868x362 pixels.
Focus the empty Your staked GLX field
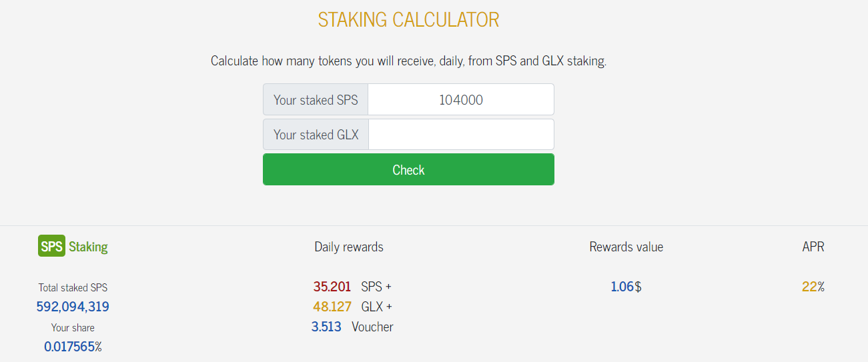(461, 135)
